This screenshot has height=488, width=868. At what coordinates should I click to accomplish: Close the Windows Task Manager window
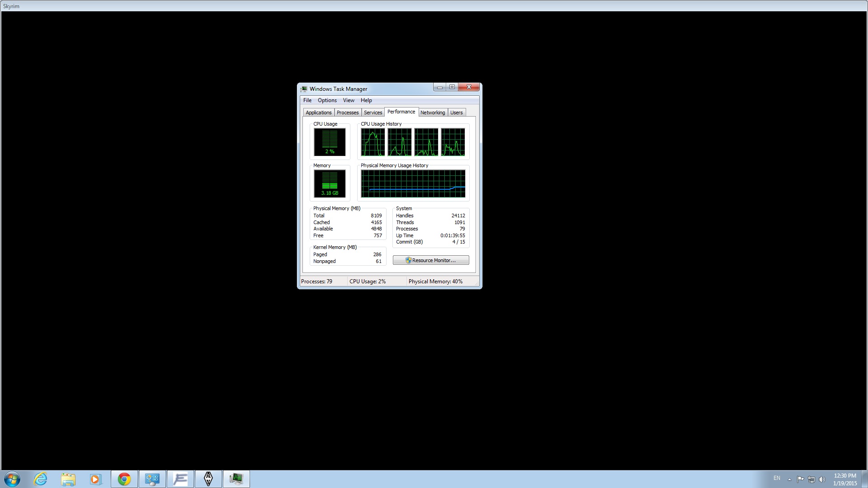click(x=469, y=87)
